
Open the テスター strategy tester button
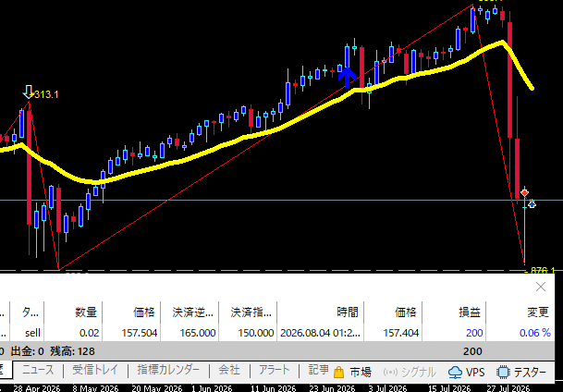pyautogui.click(x=521, y=373)
